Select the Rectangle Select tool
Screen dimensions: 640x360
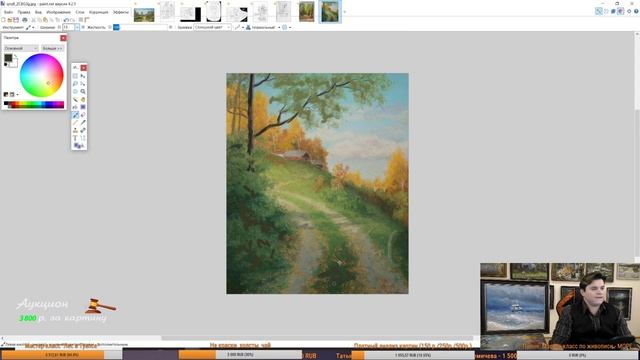pyautogui.click(x=75, y=76)
